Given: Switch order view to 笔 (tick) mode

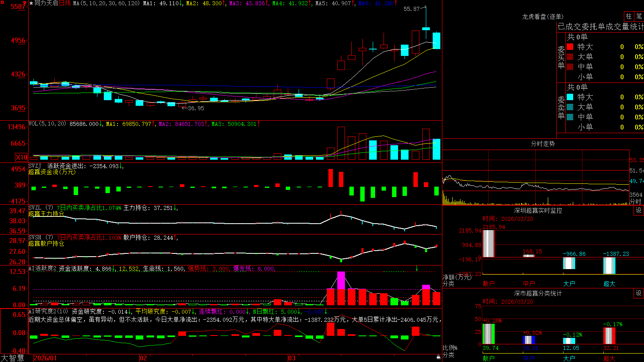Looking at the screenshot, I should [639, 16].
